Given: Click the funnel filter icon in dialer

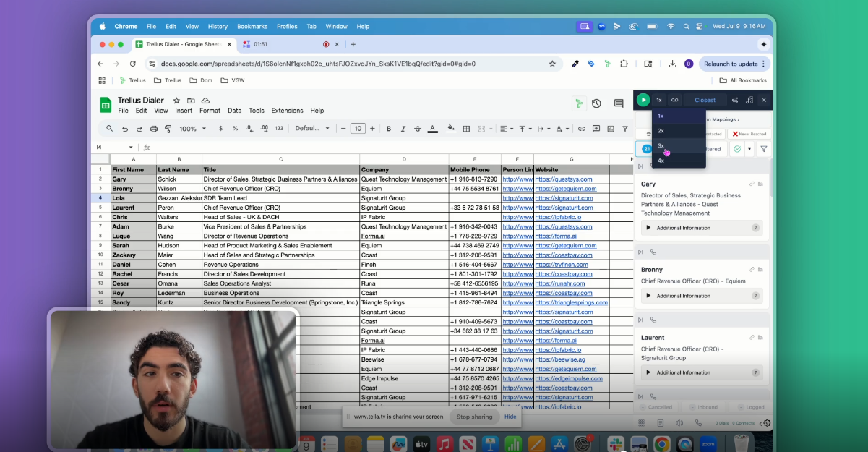Looking at the screenshot, I should [x=763, y=149].
